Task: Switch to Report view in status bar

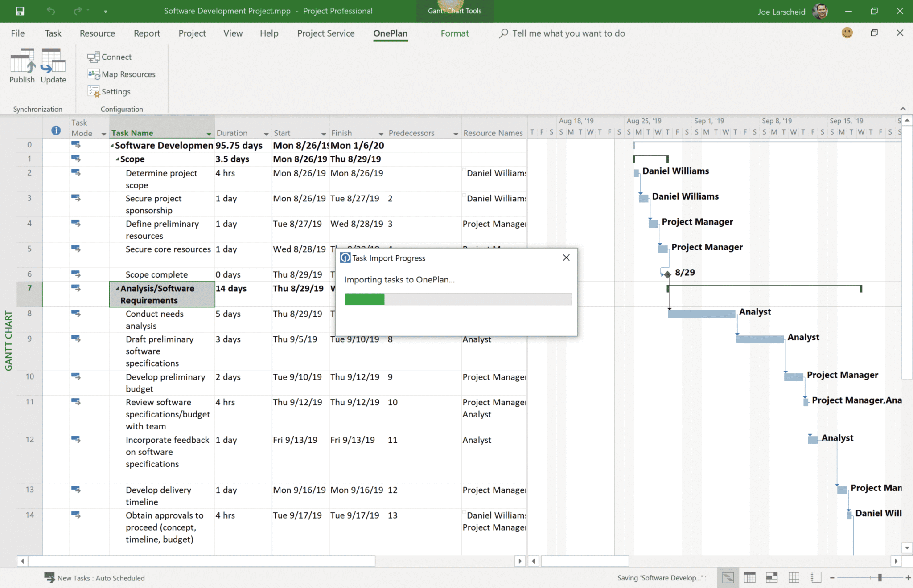Action: 816,578
